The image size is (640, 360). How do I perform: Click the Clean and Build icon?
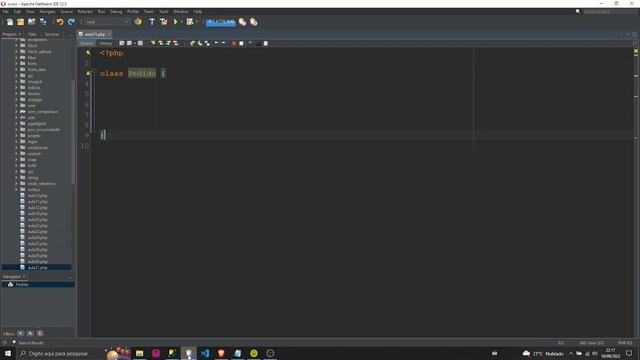click(164, 22)
